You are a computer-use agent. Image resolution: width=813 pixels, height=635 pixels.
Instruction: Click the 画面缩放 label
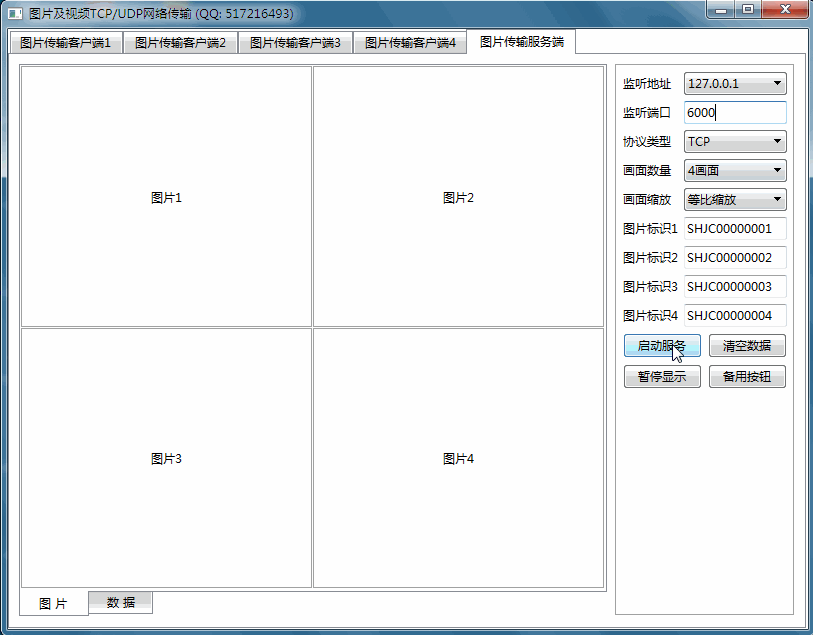point(647,200)
